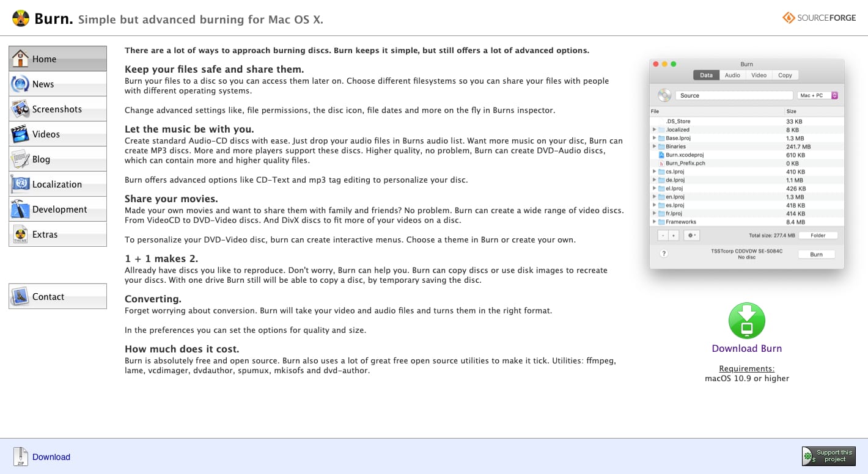Expand the Base.lproj folder

click(654, 138)
